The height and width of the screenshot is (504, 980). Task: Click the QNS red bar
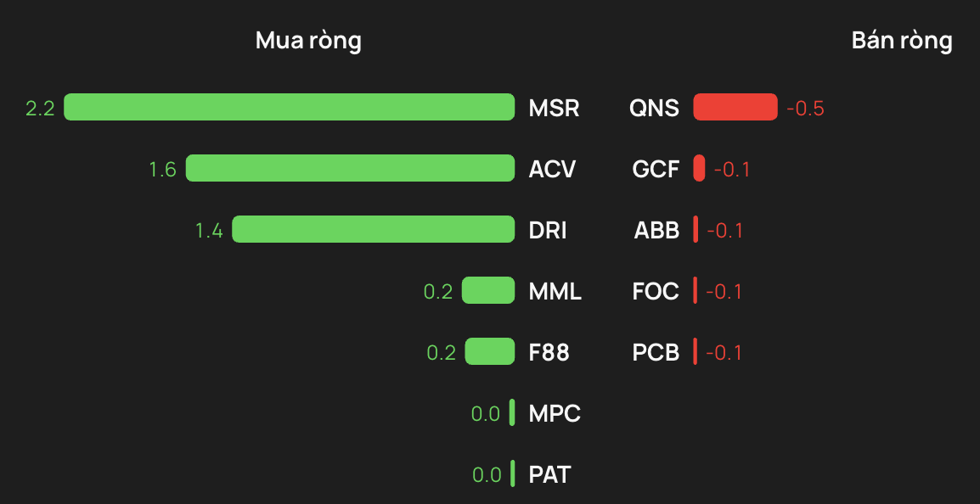735,107
